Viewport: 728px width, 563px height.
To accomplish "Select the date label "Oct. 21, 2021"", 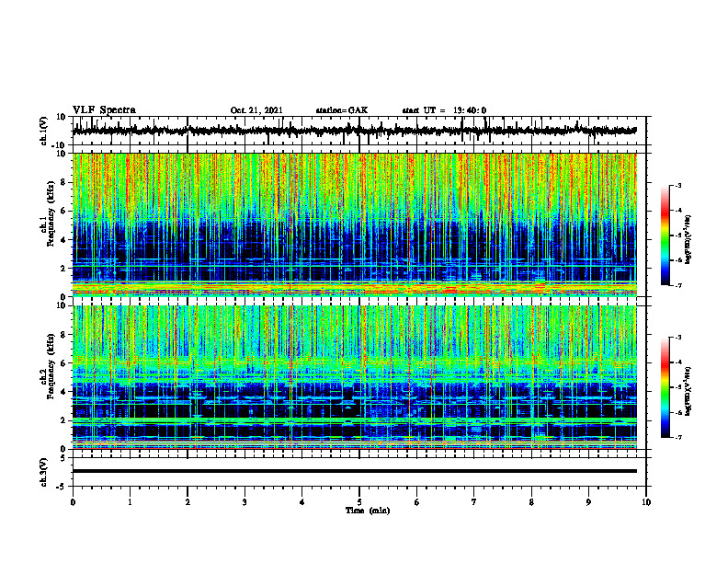I will [256, 110].
